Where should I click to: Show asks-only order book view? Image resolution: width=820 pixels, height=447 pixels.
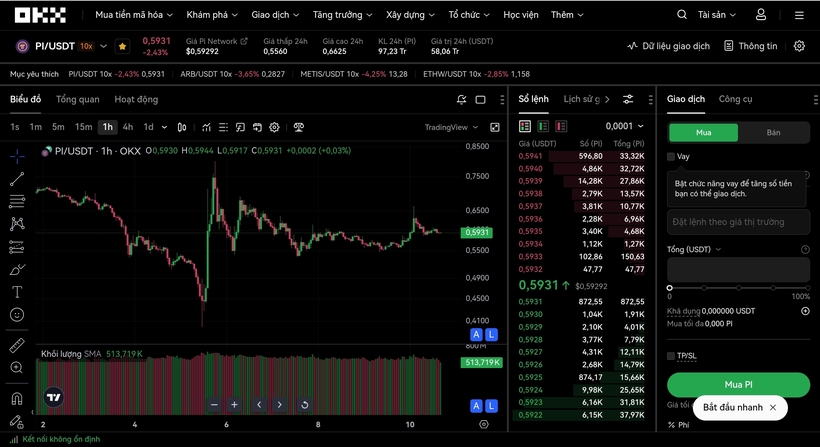coord(561,126)
